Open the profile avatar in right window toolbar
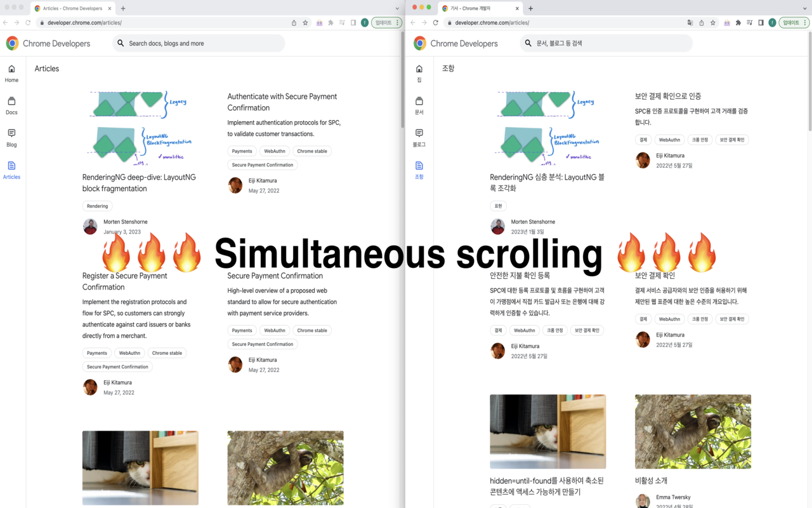The width and height of the screenshot is (812, 508). pos(772,22)
